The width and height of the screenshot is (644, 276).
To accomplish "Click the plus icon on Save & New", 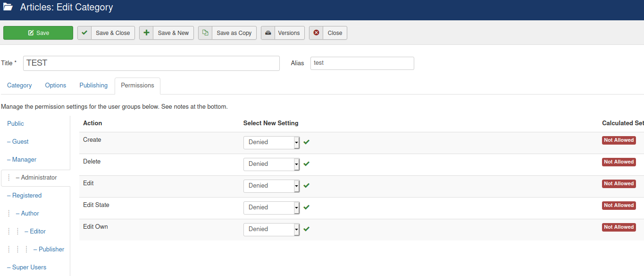I will click(x=146, y=33).
